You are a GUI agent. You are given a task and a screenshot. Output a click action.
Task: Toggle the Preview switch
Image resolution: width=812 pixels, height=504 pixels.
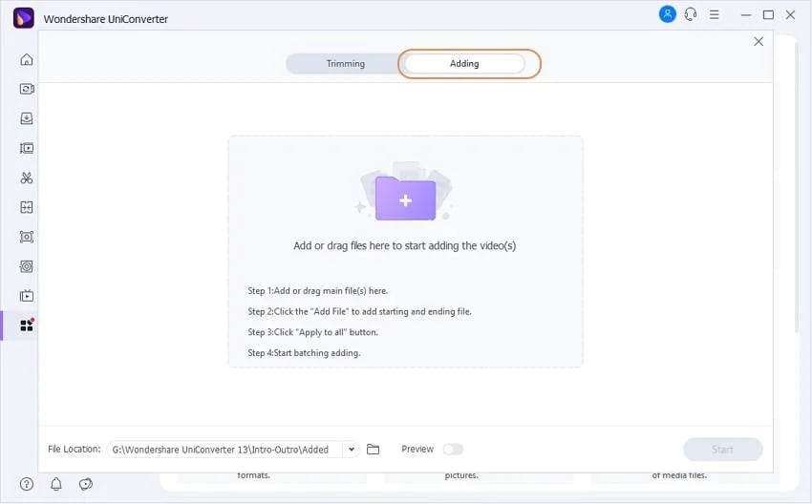(453, 450)
